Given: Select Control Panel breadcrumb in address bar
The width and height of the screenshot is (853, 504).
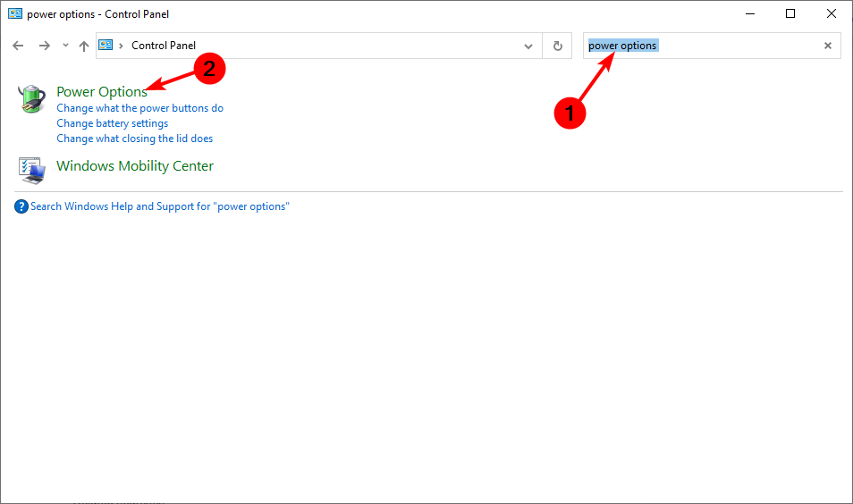Looking at the screenshot, I should tap(164, 46).
